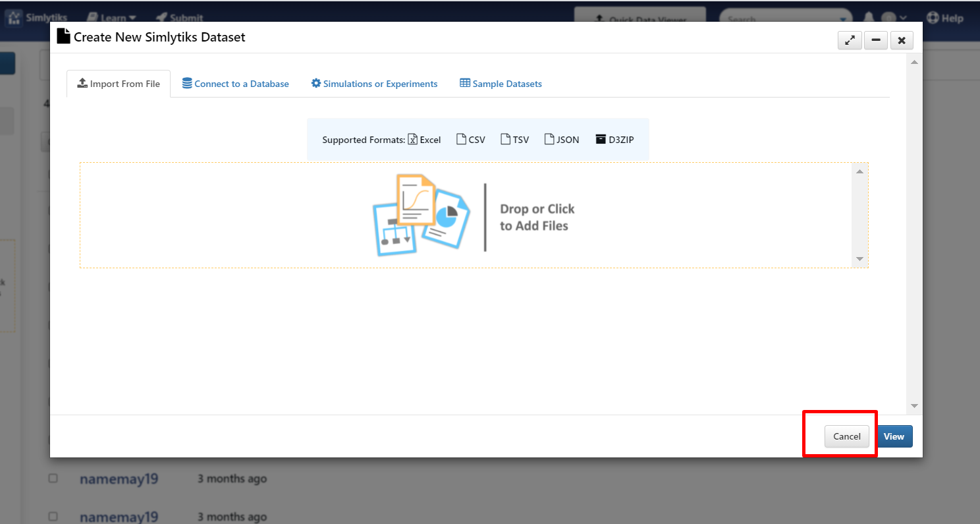Viewport: 980px width, 524px height.
Task: Switch to Sample Datasets tab
Action: tap(501, 84)
